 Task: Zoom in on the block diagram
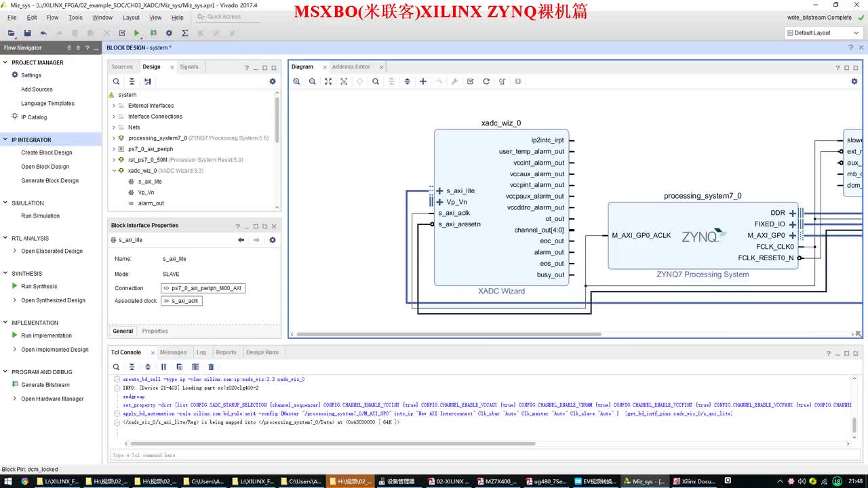pyautogui.click(x=296, y=81)
